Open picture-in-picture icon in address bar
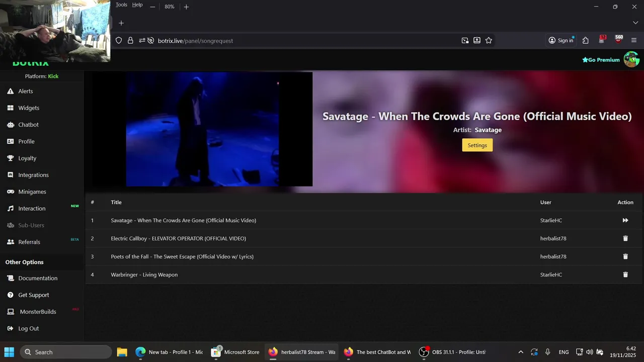 (x=465, y=41)
